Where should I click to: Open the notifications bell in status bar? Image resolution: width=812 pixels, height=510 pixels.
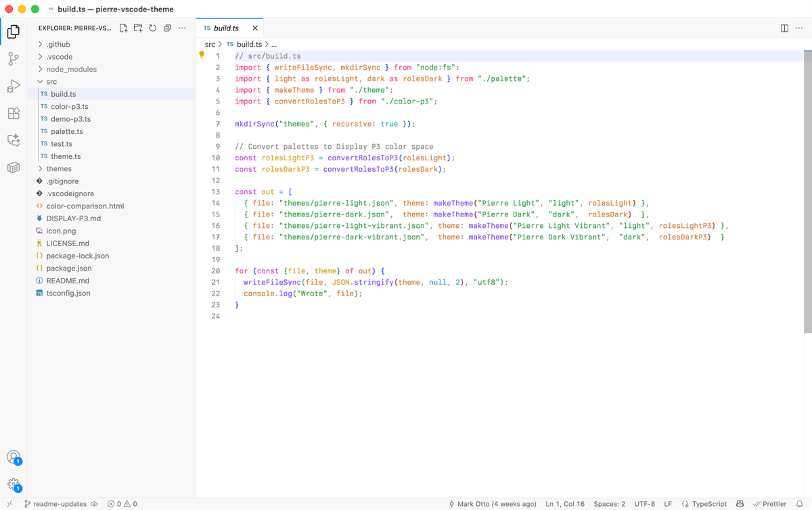[799, 504]
